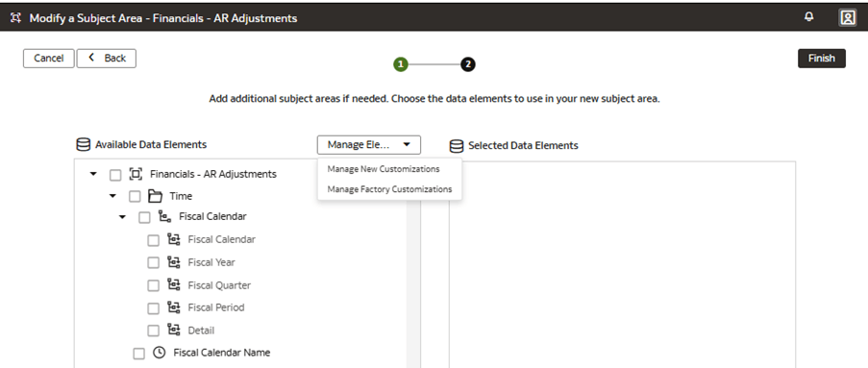Image resolution: width=868 pixels, height=368 pixels.
Task: Click the Cancel button
Action: (49, 58)
